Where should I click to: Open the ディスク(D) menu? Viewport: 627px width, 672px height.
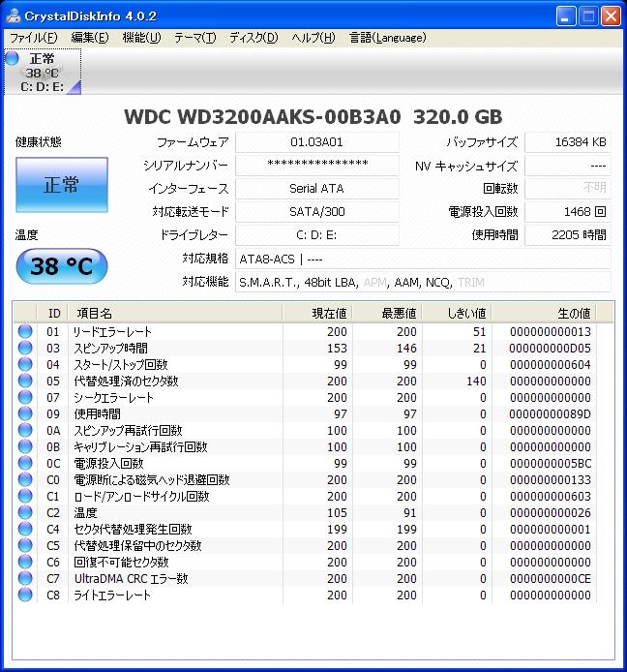click(254, 38)
